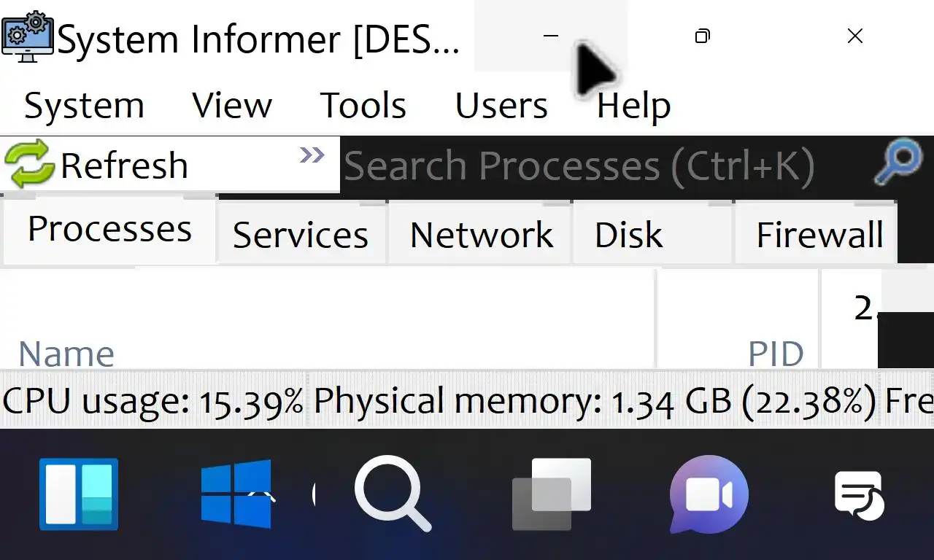
Task: Open the Firewall tab
Action: point(819,235)
